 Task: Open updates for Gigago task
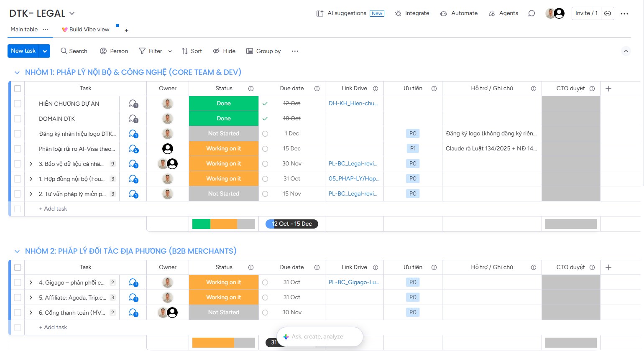point(133,282)
